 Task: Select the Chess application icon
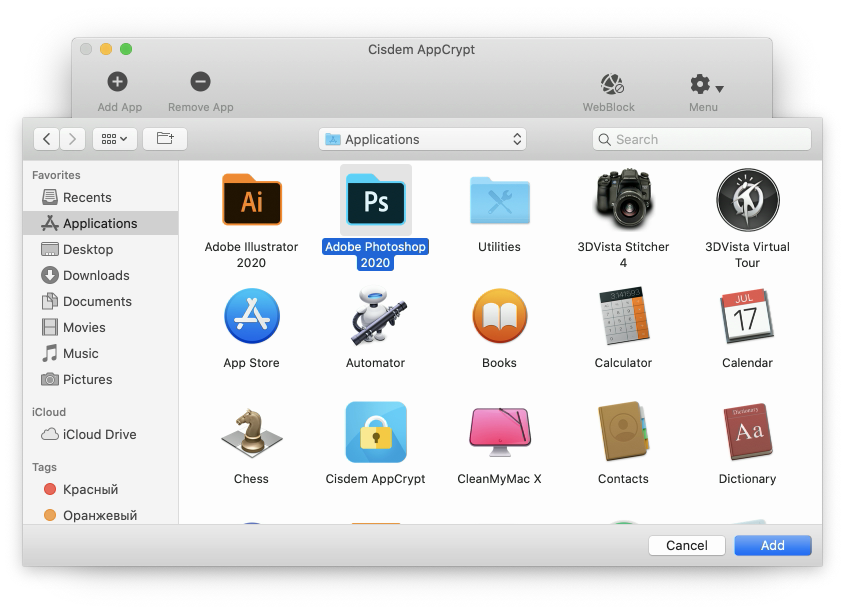pos(251,432)
